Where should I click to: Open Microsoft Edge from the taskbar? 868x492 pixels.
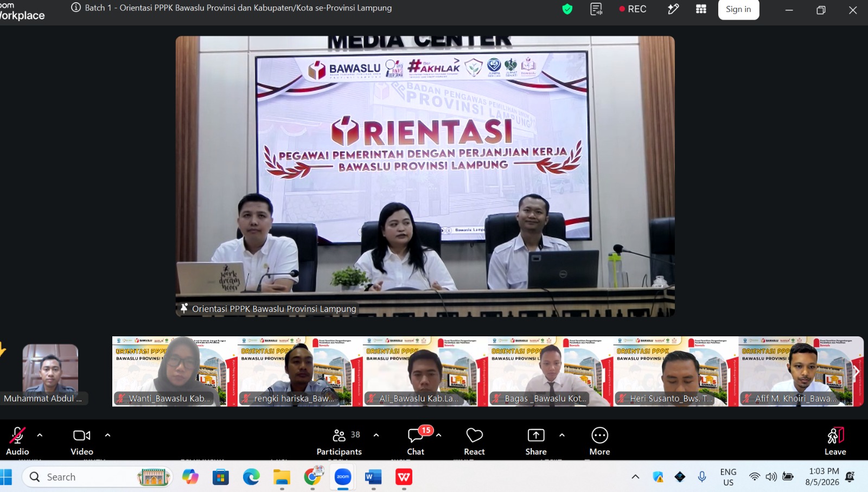(x=251, y=477)
